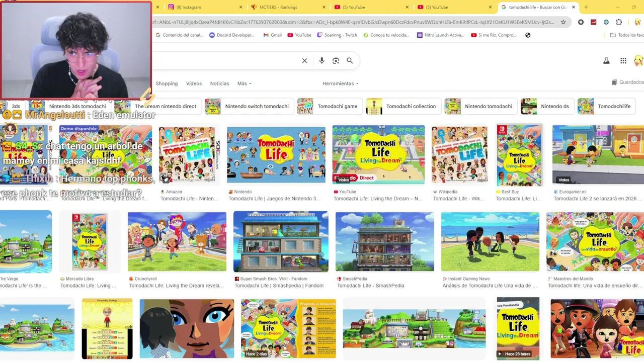Image resolution: width=644 pixels, height=362 pixels.
Task: Open the Mii face close-up image
Action: 187,329
